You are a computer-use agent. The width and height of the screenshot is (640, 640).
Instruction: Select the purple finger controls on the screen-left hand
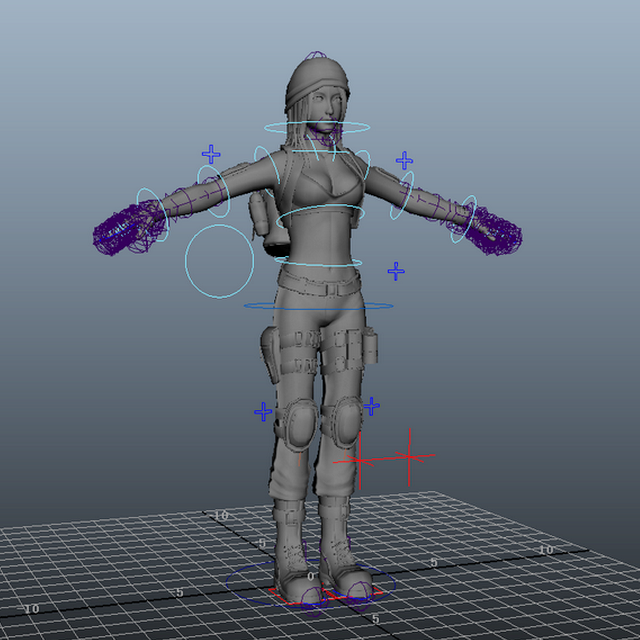120,231
